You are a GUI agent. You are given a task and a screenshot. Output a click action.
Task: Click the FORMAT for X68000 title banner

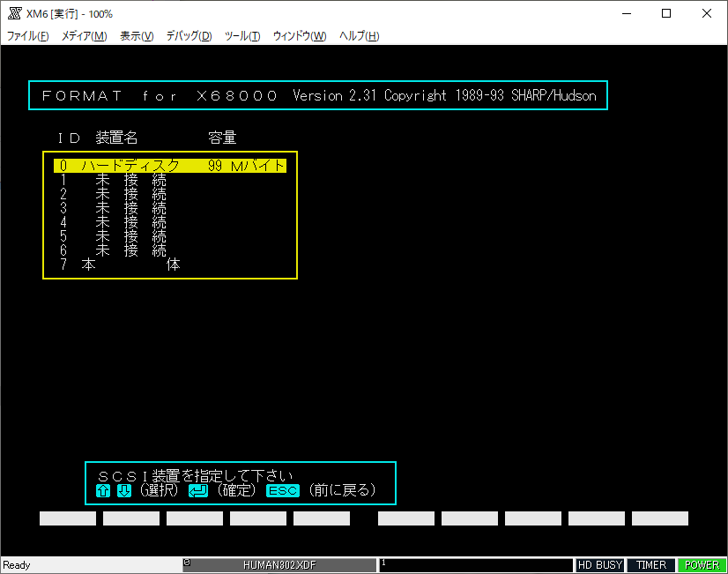click(x=318, y=95)
